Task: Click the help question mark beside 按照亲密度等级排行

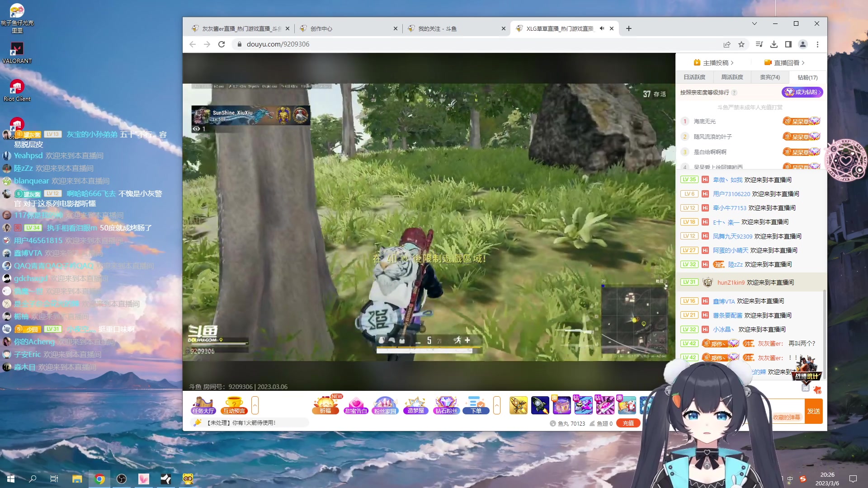Action: point(734,93)
